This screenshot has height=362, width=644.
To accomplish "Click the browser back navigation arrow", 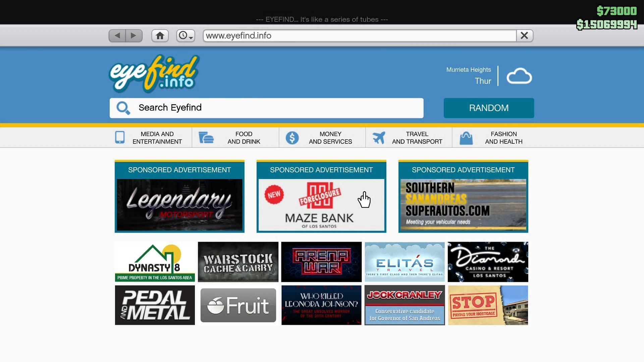I will [x=117, y=35].
